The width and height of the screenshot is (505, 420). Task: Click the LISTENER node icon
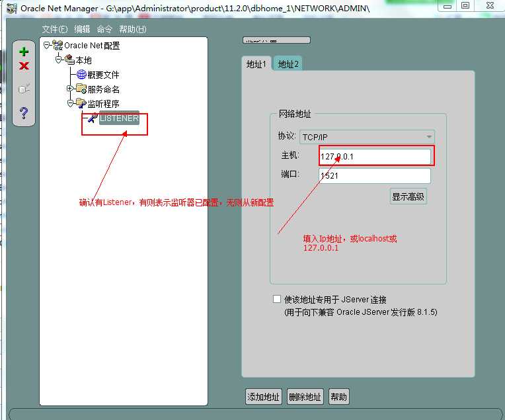click(x=93, y=118)
